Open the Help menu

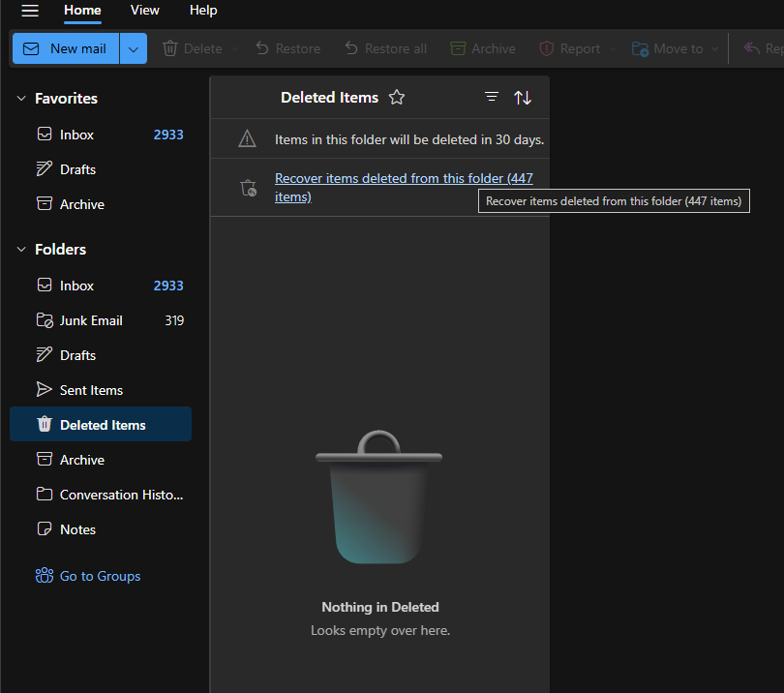tap(203, 10)
